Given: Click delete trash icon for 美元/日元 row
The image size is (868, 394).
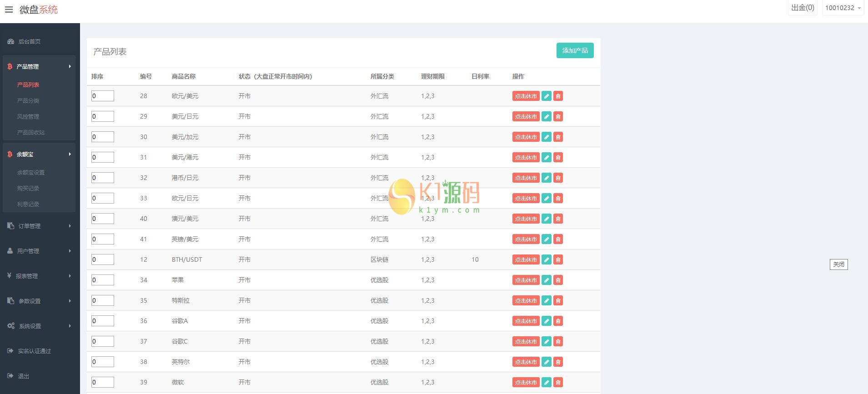Looking at the screenshot, I should (x=558, y=116).
